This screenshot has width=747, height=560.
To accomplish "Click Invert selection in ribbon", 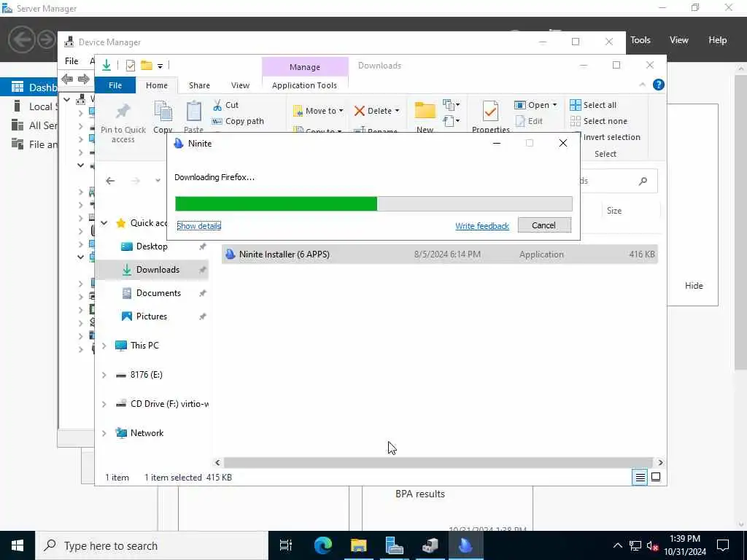I will (x=612, y=137).
